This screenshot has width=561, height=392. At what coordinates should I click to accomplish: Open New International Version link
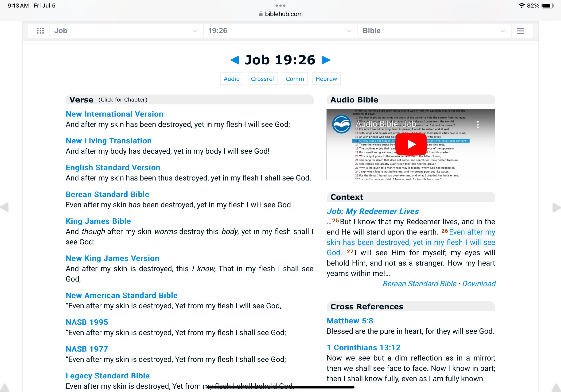(x=114, y=114)
